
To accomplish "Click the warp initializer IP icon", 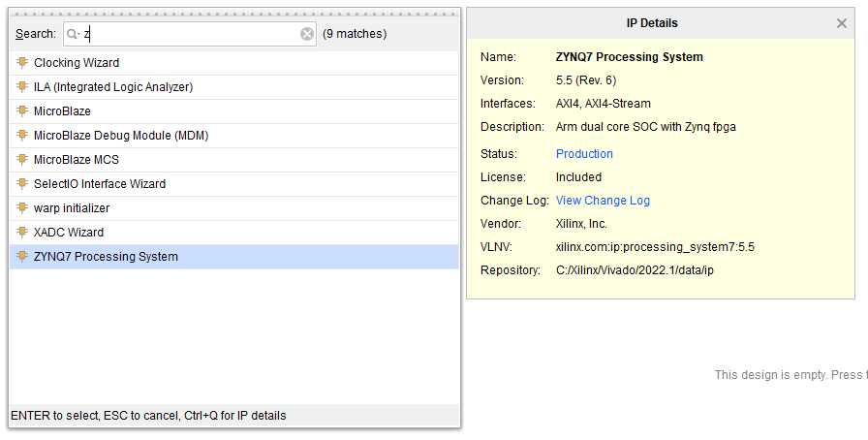I will 22,207.
